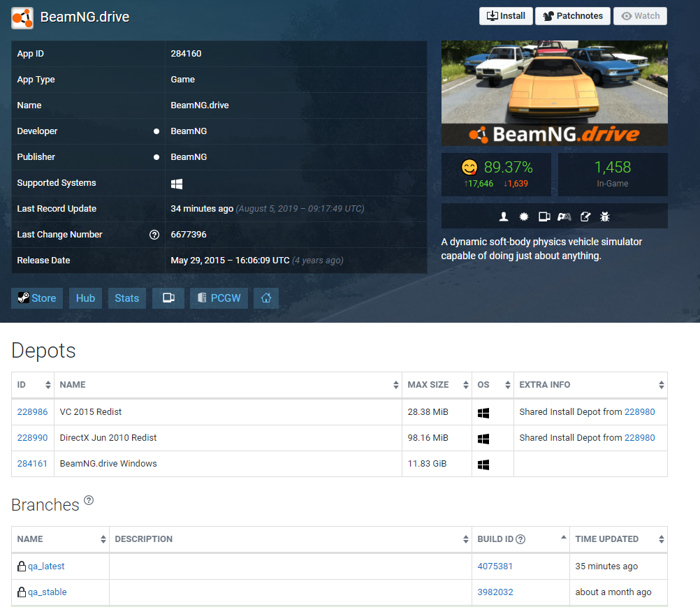Click Windows OS icon in BeamNG.drive Windows row
The image size is (700, 607).
click(x=483, y=465)
